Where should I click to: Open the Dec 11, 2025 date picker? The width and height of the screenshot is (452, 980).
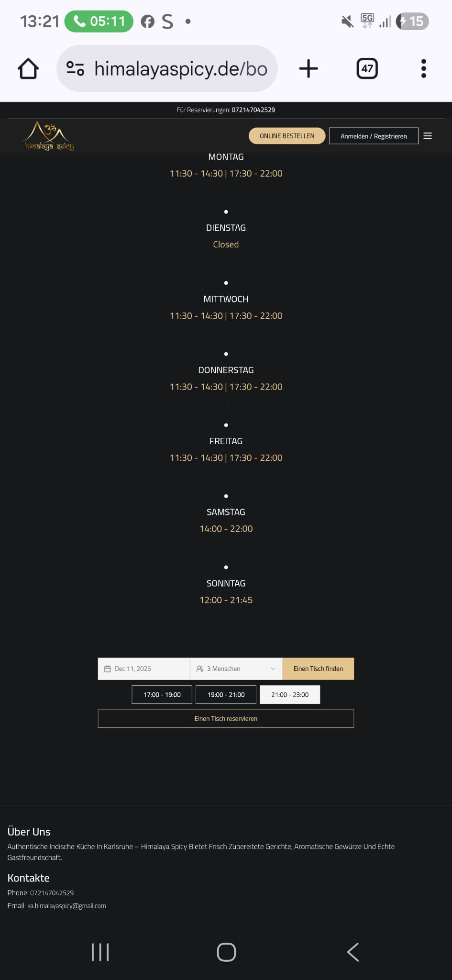(x=143, y=669)
